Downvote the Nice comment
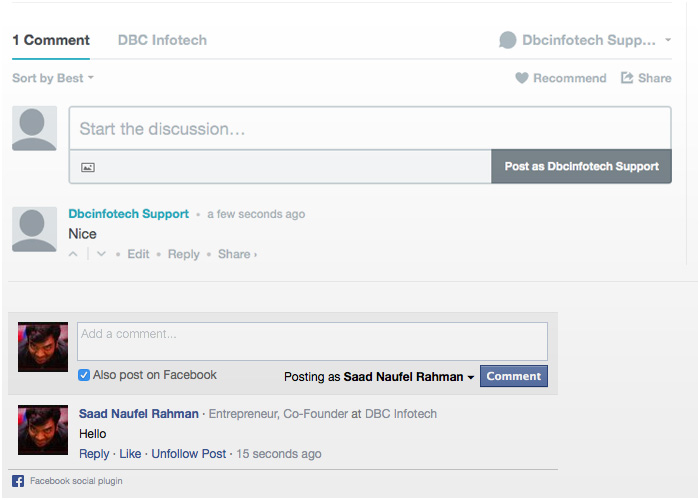This screenshot has width=700, height=500. pos(101,254)
